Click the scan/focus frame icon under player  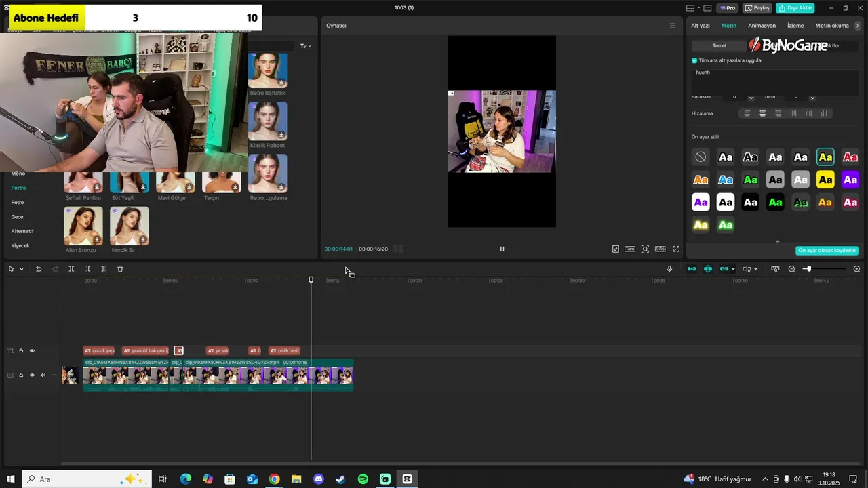tap(645, 249)
